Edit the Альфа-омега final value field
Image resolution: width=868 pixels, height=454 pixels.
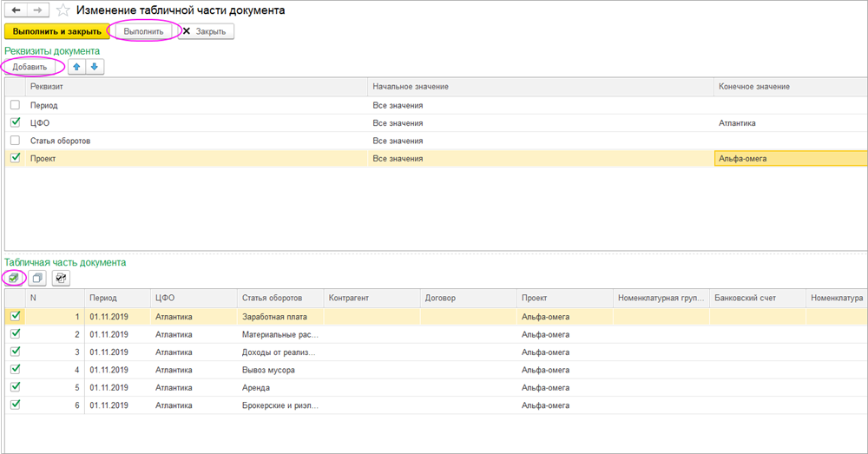pyautogui.click(x=788, y=159)
